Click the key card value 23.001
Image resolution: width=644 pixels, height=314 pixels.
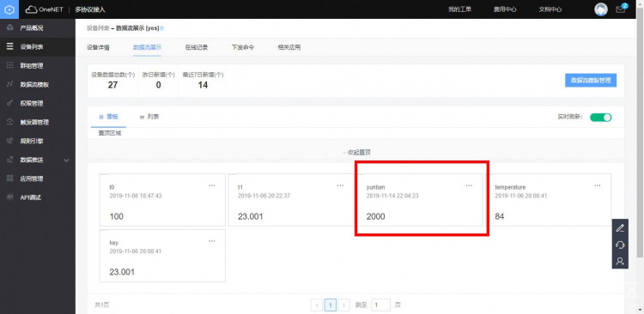[122, 272]
